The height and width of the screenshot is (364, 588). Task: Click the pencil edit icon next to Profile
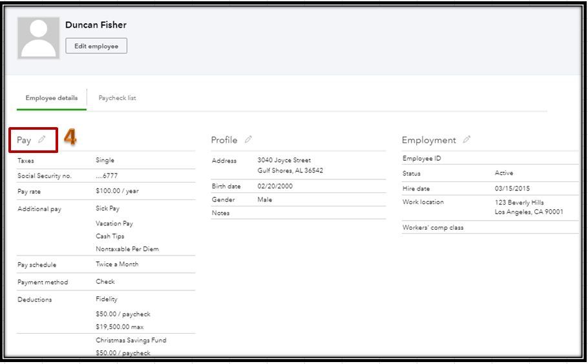click(x=248, y=139)
